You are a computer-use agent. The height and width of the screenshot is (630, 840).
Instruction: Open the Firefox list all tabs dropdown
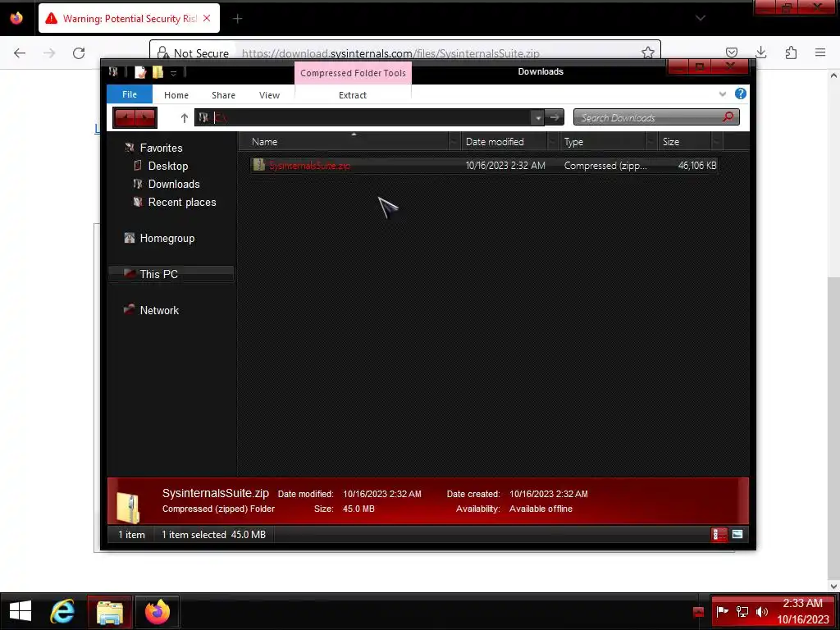tap(701, 18)
